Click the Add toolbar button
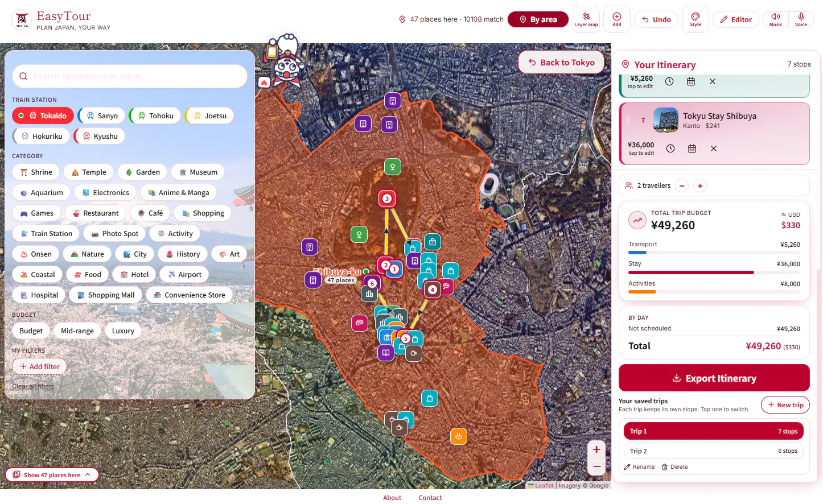The image size is (823, 504). (x=617, y=19)
